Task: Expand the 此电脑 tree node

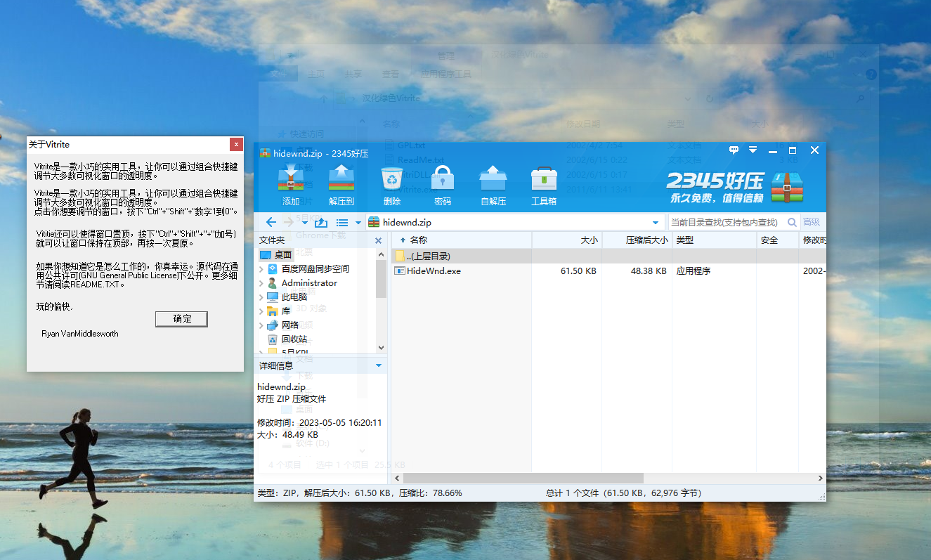Action: (x=262, y=297)
